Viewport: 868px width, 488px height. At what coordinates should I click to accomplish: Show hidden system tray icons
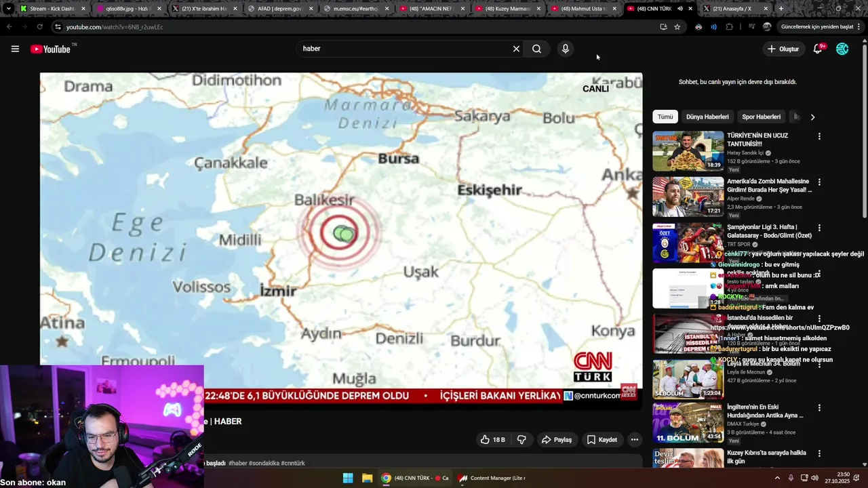[x=777, y=478]
